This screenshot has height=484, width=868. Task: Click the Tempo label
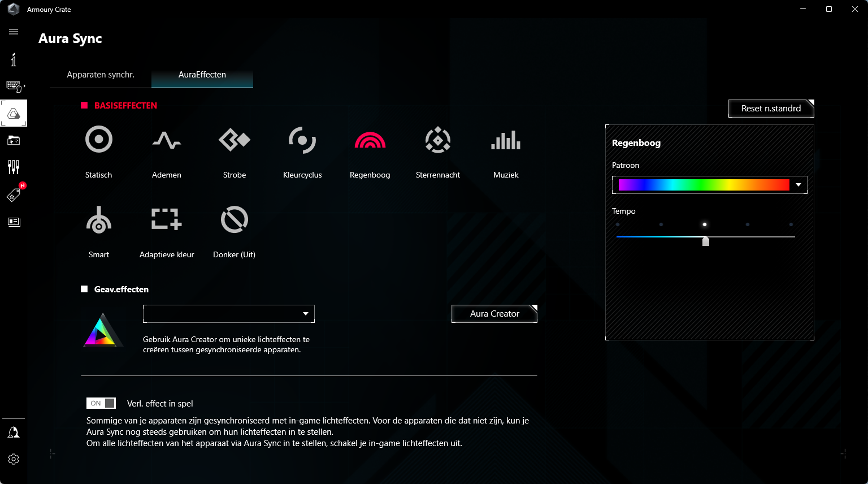(x=624, y=211)
